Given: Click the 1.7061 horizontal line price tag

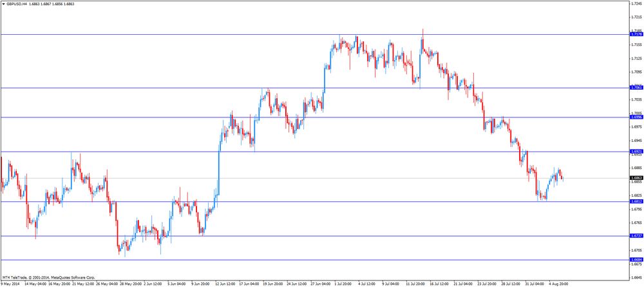Looking at the screenshot, I should 636,88.
